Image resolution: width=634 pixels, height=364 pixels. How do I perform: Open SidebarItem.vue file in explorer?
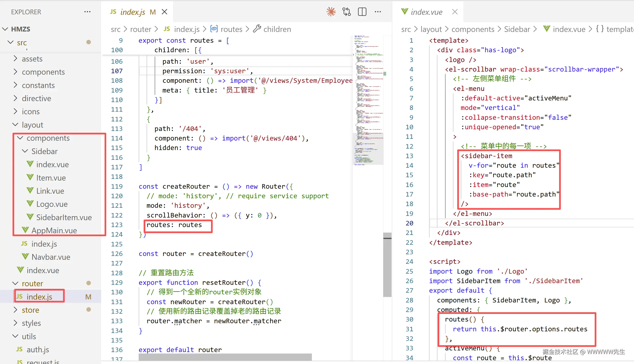(x=64, y=217)
